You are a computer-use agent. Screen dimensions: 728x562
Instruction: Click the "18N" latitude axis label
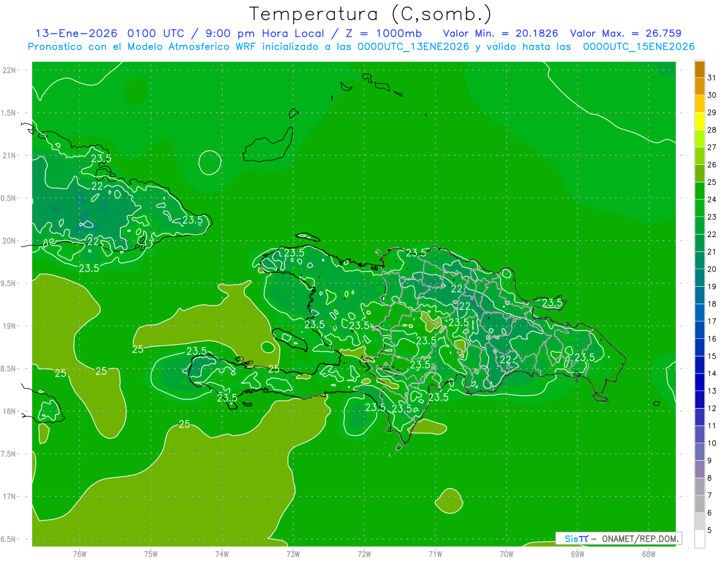point(10,411)
